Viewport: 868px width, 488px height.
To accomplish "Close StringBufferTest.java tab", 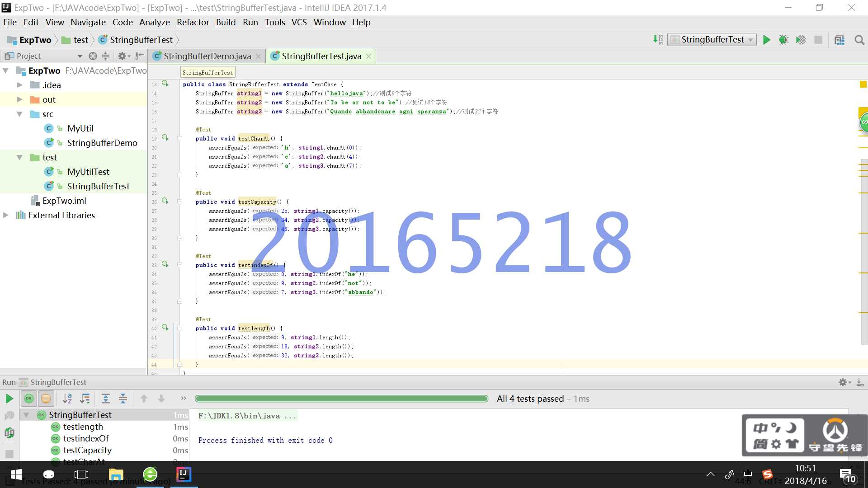I will point(368,56).
